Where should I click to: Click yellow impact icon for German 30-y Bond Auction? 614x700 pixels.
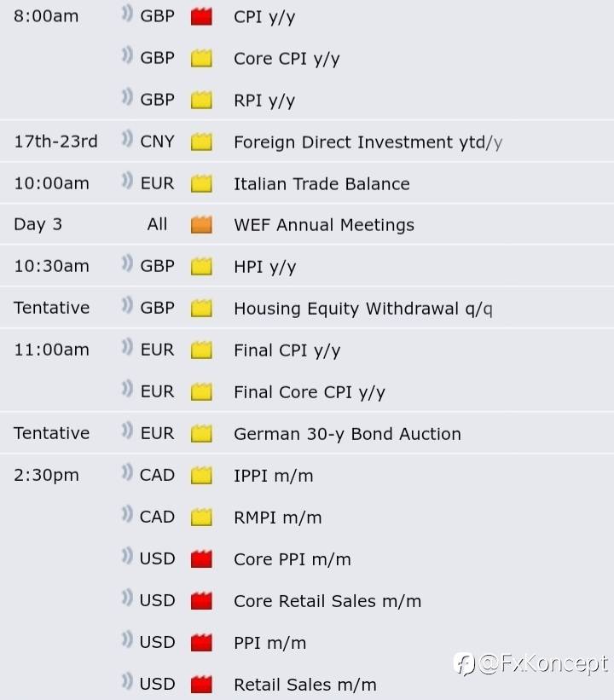click(x=201, y=433)
